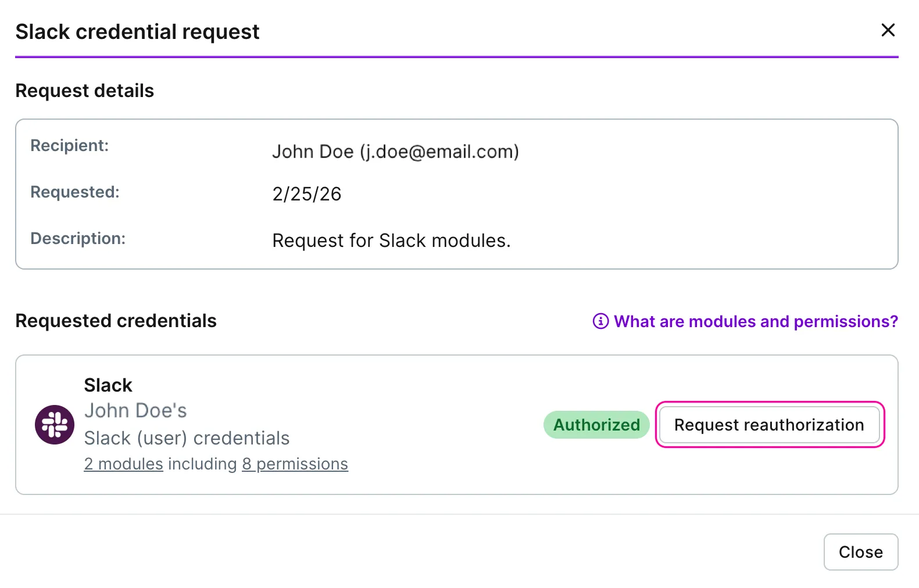
Task: Click the "Requested:" field label
Action: 75,192
